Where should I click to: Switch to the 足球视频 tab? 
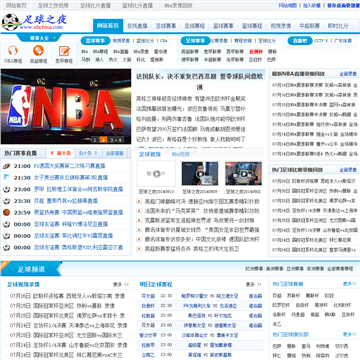click(150, 154)
